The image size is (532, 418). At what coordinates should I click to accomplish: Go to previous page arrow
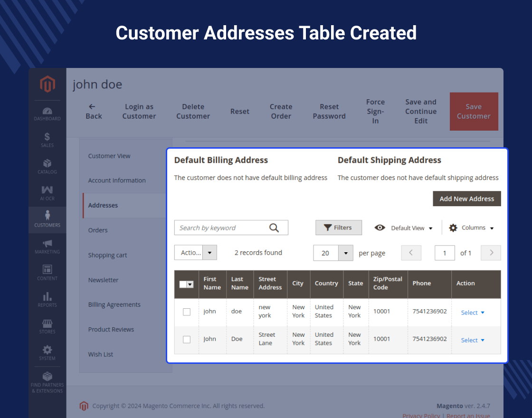click(411, 253)
